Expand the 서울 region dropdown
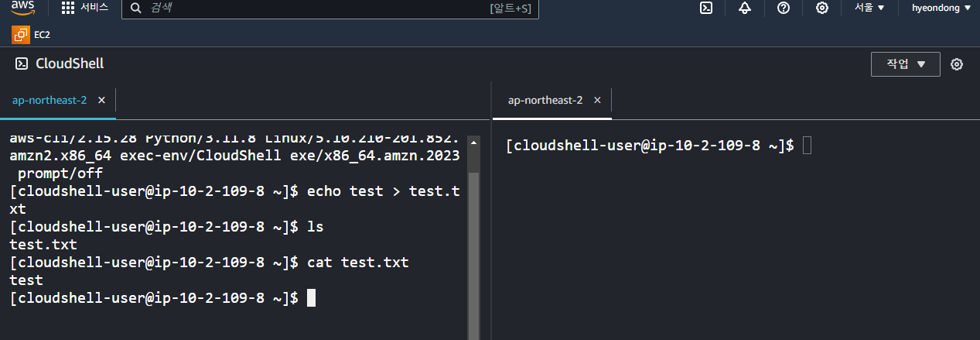980x340 pixels. (x=869, y=8)
